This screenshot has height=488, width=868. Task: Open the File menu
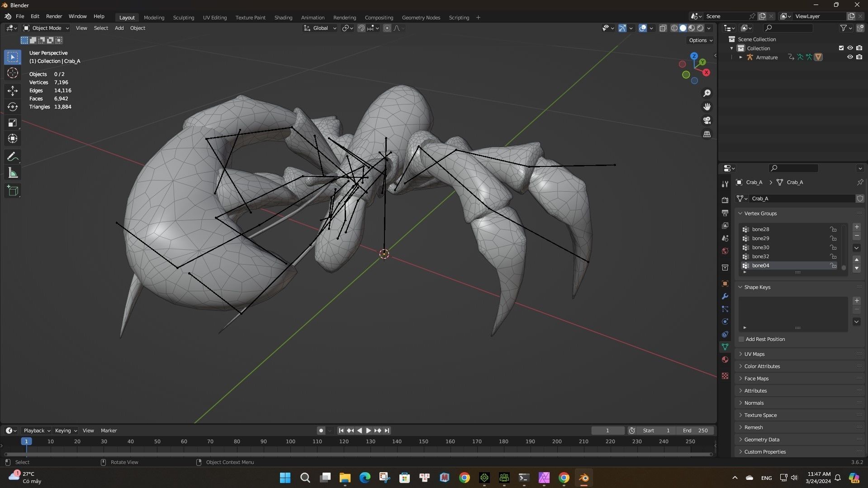[x=20, y=16]
